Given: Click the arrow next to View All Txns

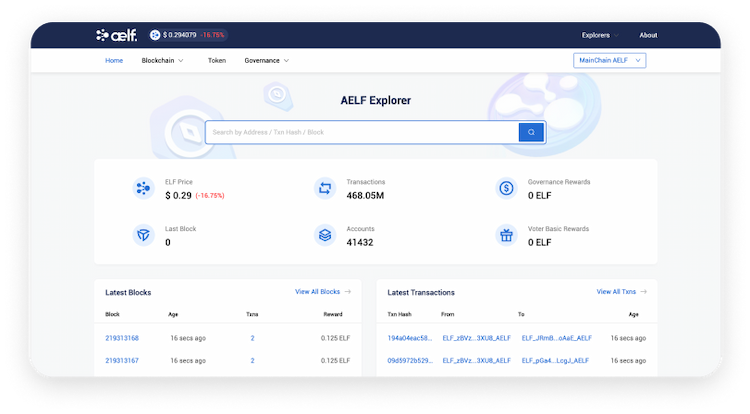Looking at the screenshot, I should pyautogui.click(x=643, y=292).
